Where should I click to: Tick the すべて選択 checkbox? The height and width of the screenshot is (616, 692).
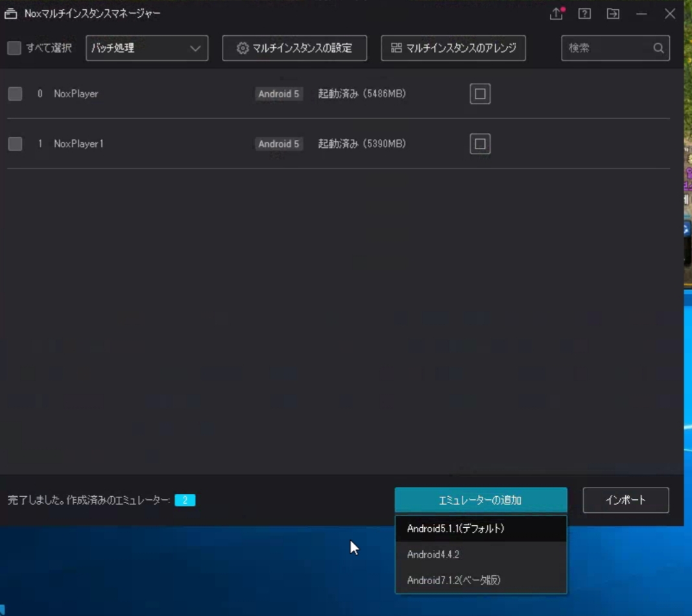click(x=14, y=47)
